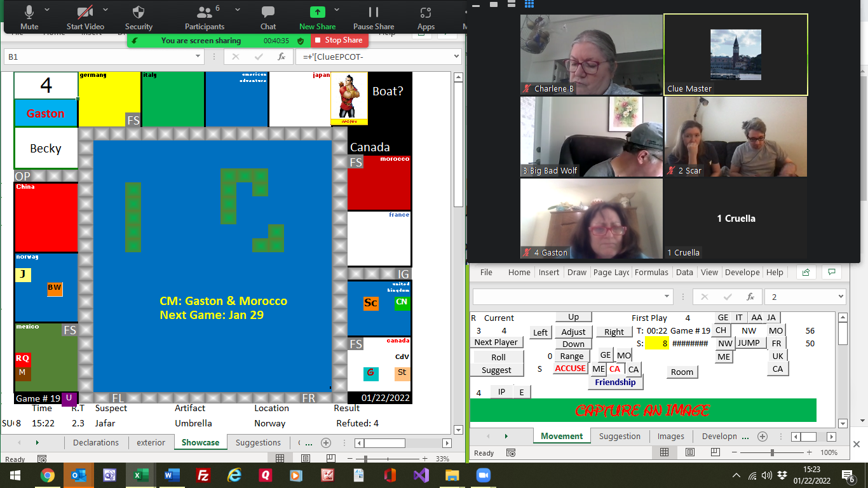Open the Zoom taskbar icon
Screen dimensions: 868x488
click(483, 475)
